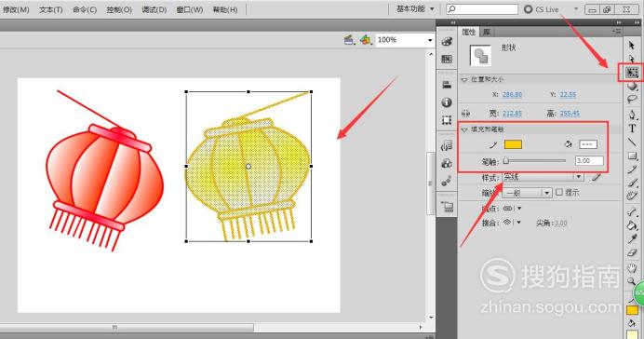Switch to the 库 library tab
Screen dimensions: 644x339
(487, 32)
